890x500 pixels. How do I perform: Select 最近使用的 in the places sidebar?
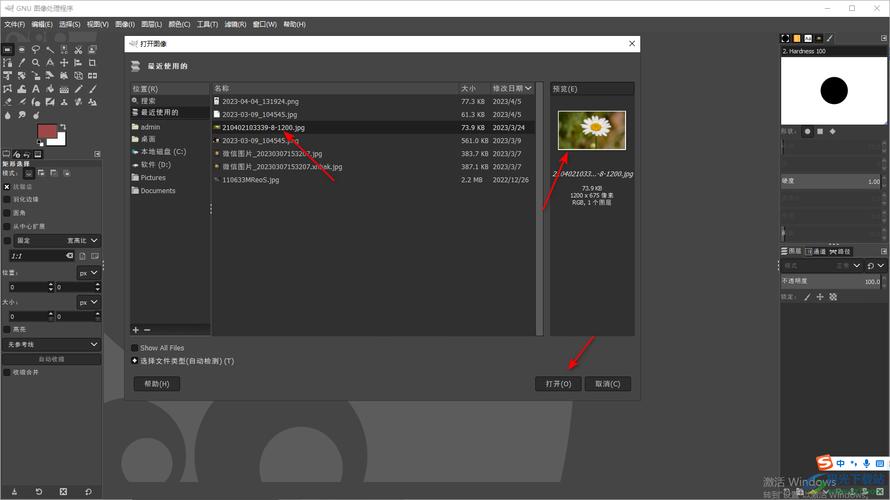(170, 112)
